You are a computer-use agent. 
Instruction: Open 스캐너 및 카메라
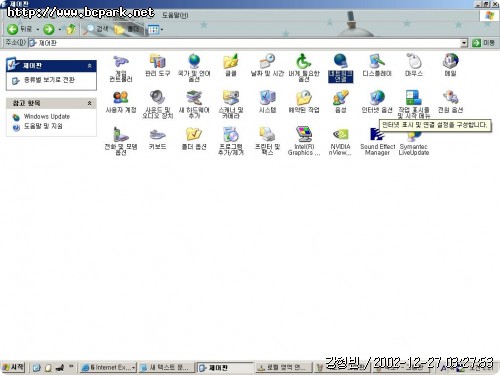[x=231, y=105]
